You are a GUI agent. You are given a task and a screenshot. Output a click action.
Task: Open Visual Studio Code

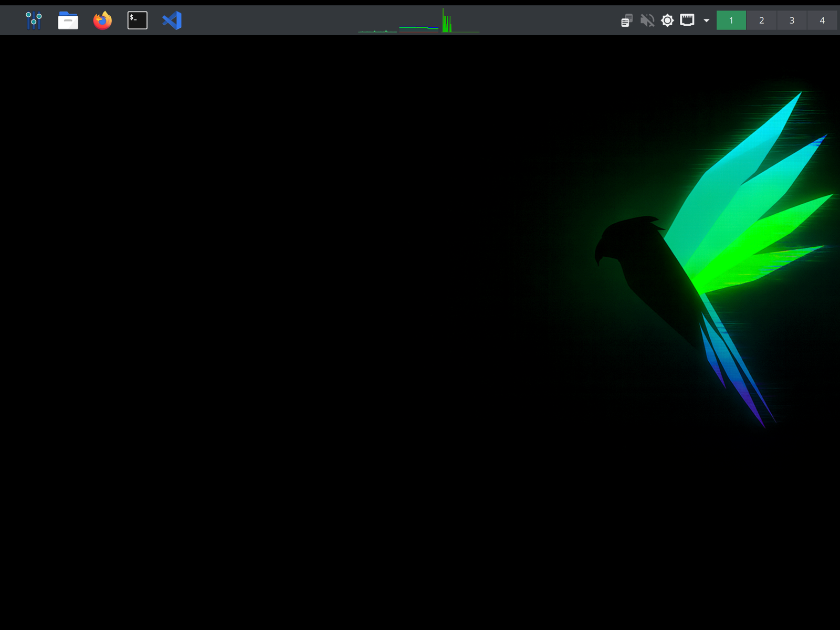[x=172, y=20]
